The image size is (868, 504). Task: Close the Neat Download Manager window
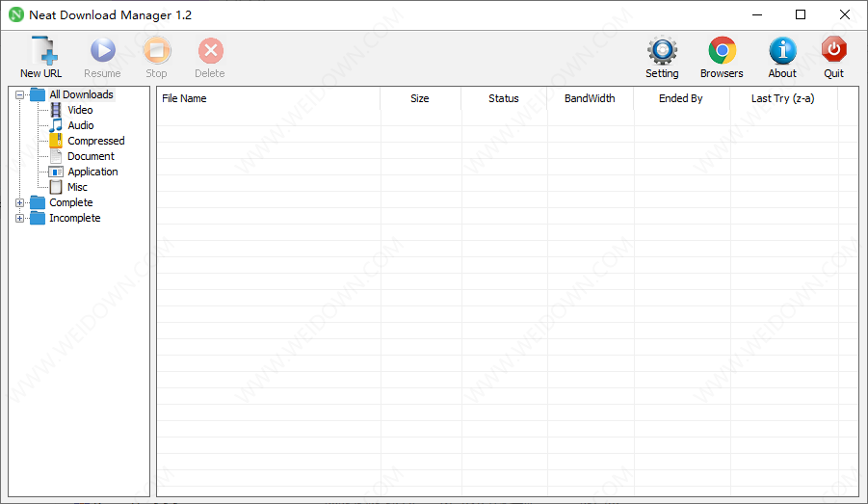coord(845,15)
